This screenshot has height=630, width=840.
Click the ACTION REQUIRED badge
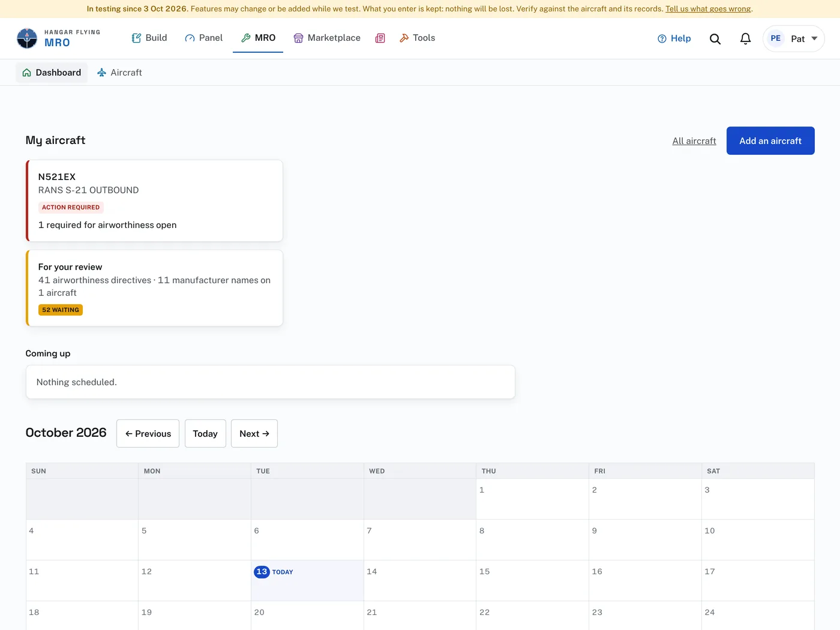click(x=71, y=208)
